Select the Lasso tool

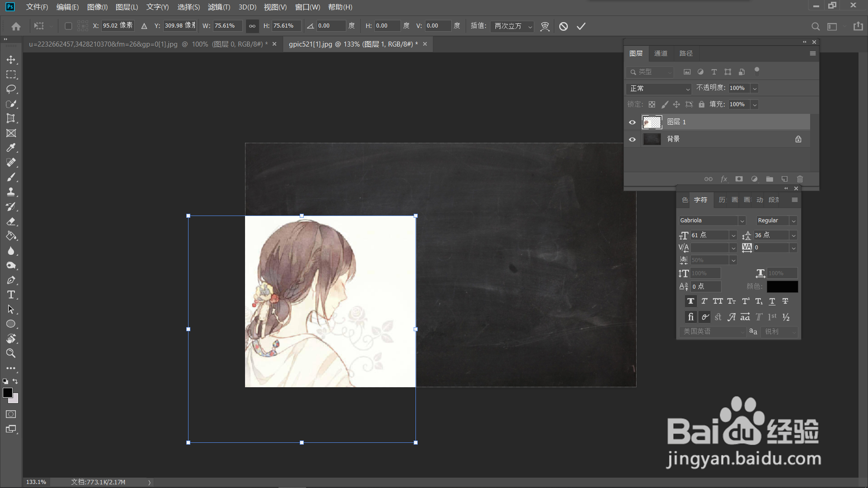(x=11, y=89)
